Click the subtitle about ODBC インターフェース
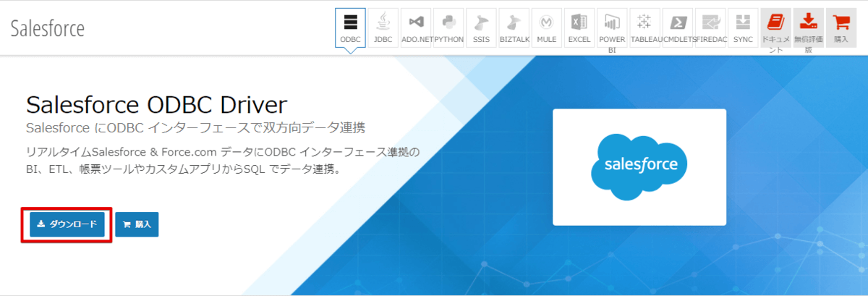This screenshot has width=868, height=296. (195, 128)
